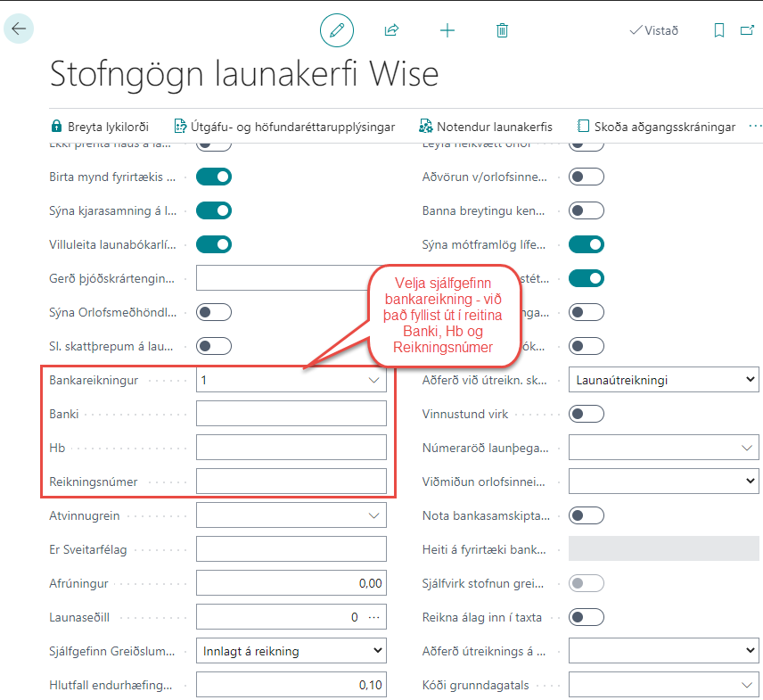Enable Sýna Orlofsmeðhöndl... toggle
763x700 pixels.
(214, 312)
